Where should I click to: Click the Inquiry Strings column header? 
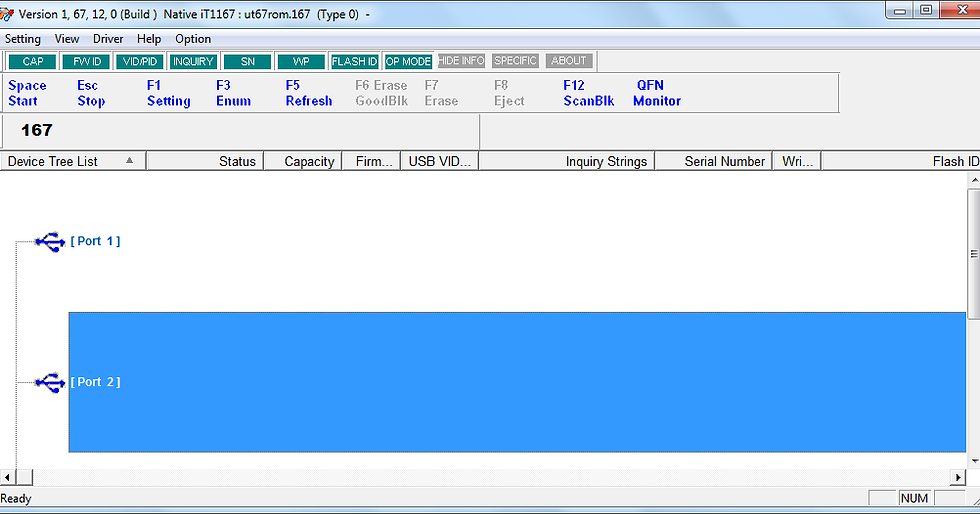click(567, 161)
